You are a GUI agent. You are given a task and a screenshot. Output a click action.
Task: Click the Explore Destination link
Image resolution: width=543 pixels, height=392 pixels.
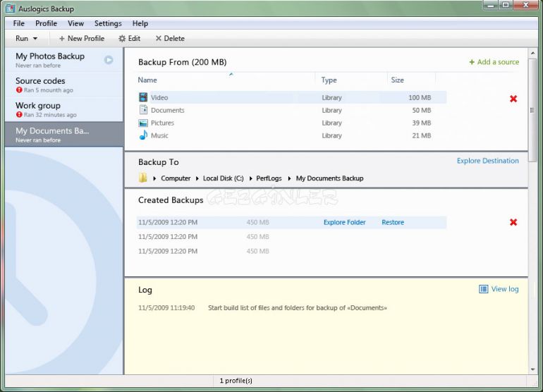click(x=487, y=161)
